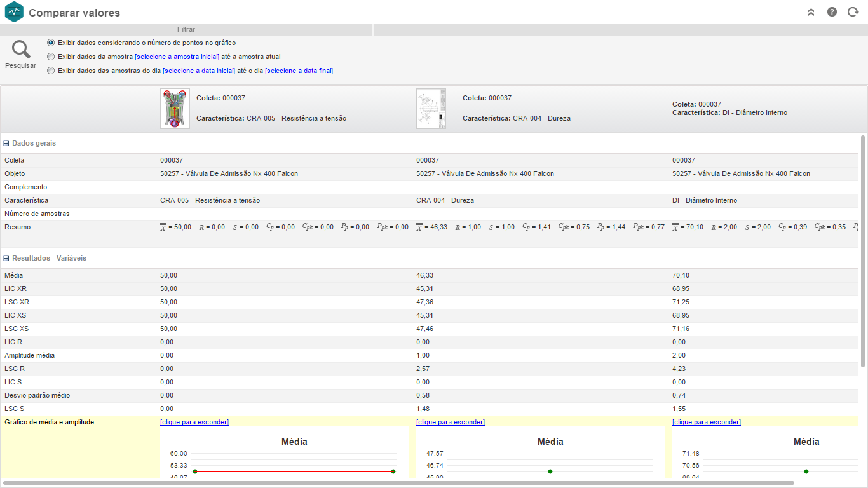Collapse the Dados gerais section

coord(6,144)
